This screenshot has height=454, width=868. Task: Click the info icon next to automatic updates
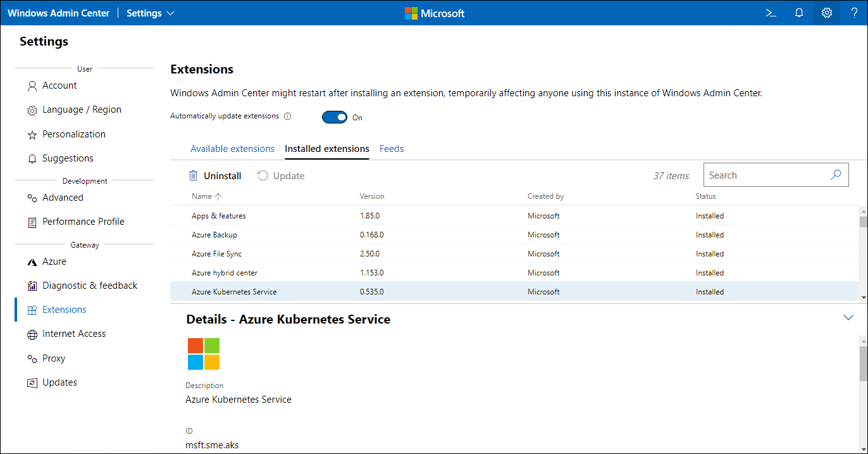coord(287,116)
